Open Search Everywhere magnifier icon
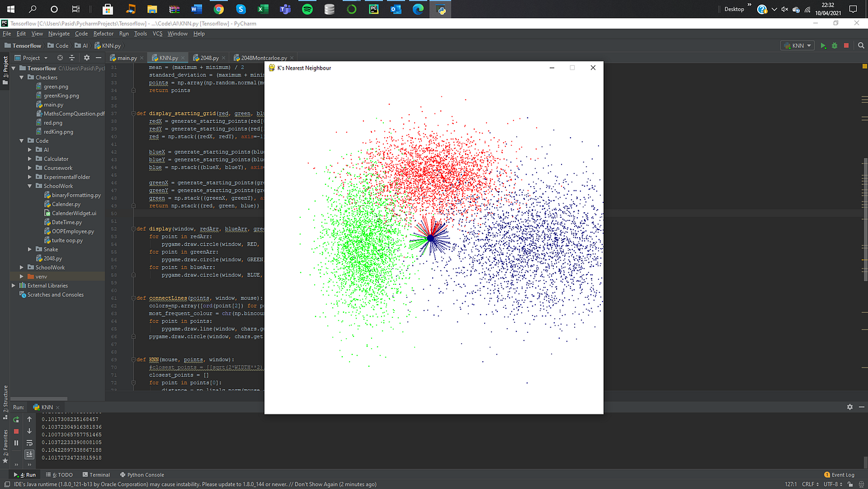The height and width of the screenshot is (489, 868). 861,45
